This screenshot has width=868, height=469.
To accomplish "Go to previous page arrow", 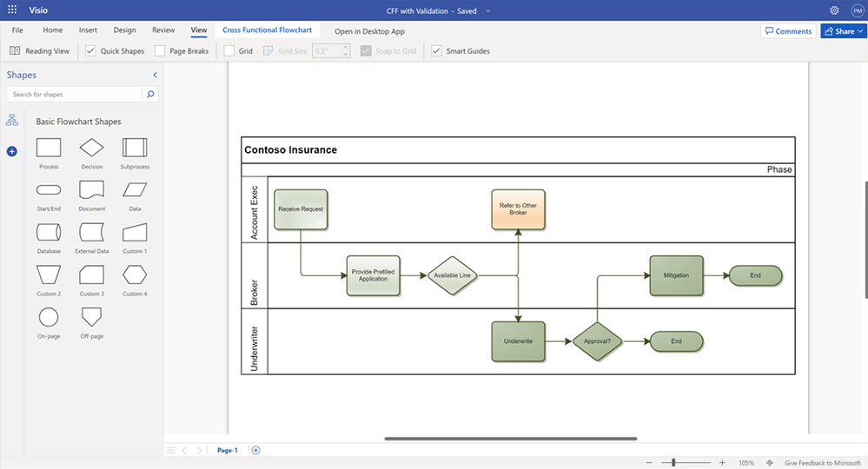I will point(184,450).
